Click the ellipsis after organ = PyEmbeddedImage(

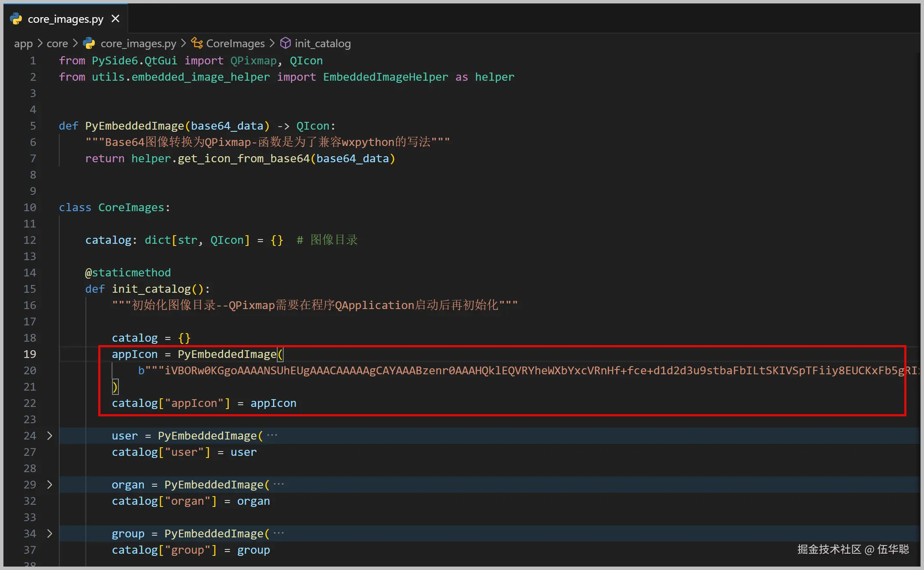point(279,485)
